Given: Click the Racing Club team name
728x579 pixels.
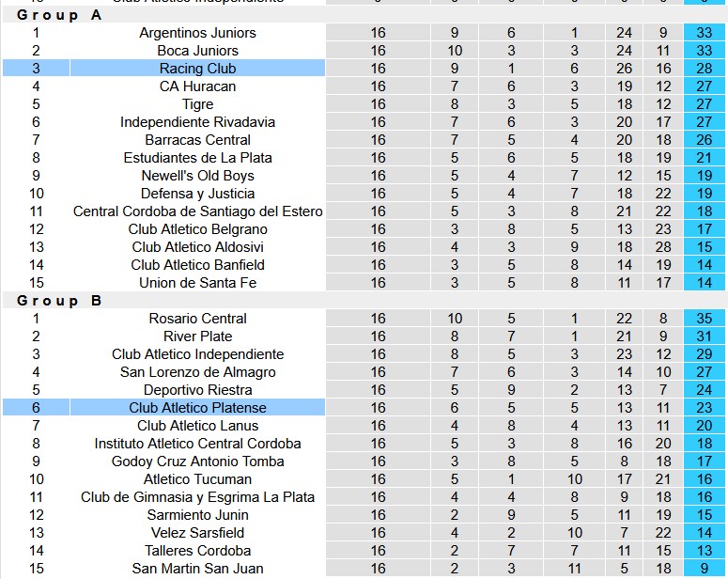Looking at the screenshot, I should coord(197,69).
